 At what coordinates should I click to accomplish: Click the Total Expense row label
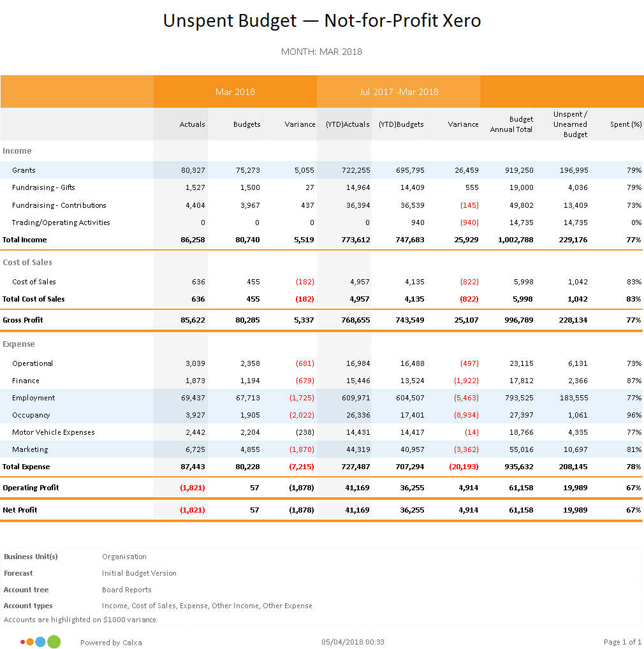pos(26,467)
